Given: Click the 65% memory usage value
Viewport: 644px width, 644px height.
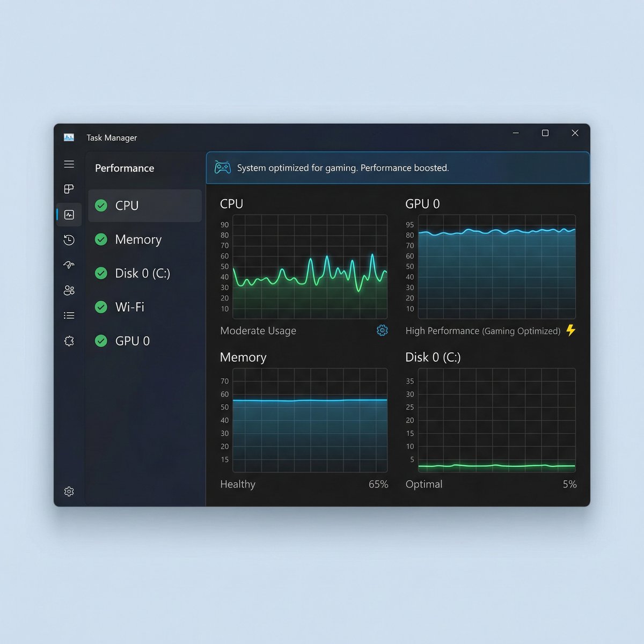Looking at the screenshot, I should (378, 484).
